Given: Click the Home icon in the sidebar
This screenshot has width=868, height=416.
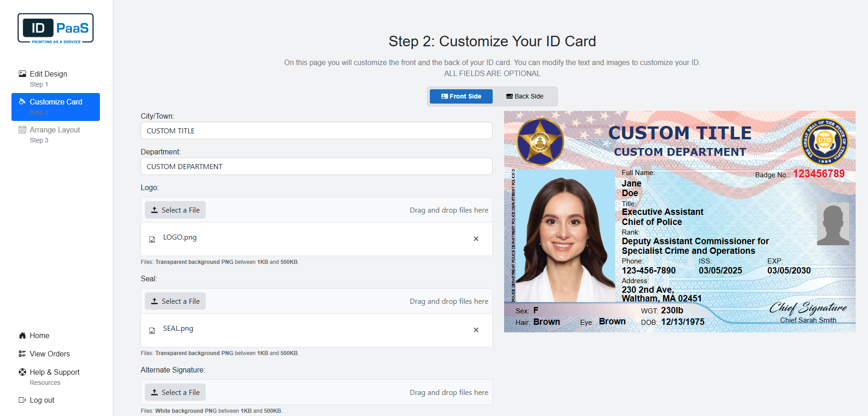Looking at the screenshot, I should pyautogui.click(x=22, y=335).
